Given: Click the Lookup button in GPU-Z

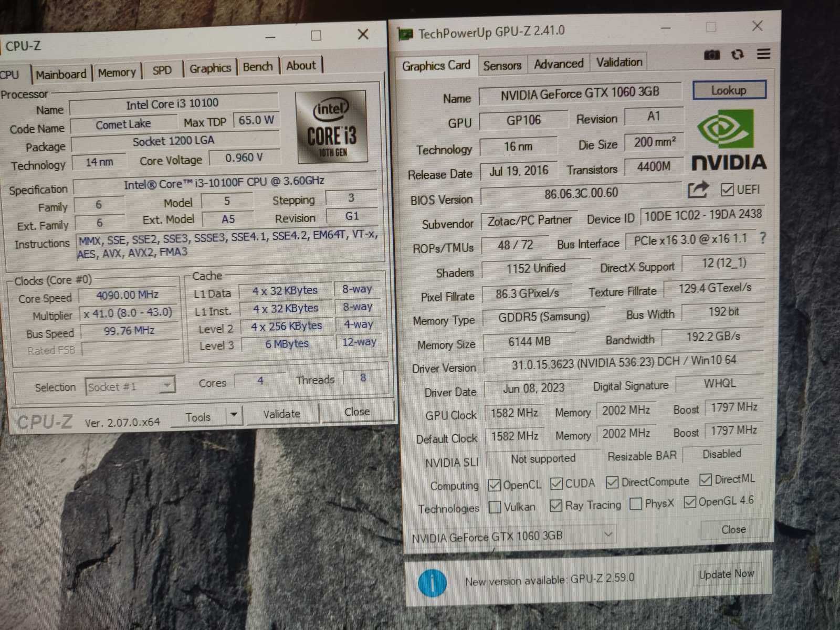Looking at the screenshot, I should tap(729, 90).
